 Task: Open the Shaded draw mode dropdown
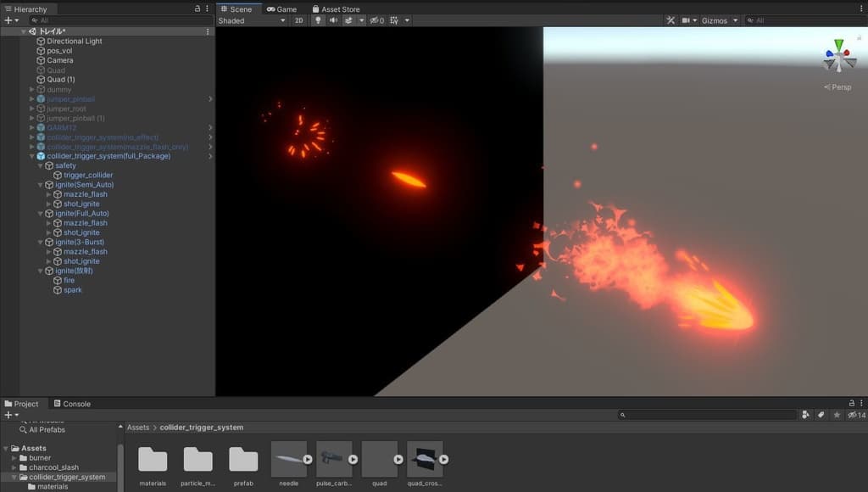coord(252,20)
